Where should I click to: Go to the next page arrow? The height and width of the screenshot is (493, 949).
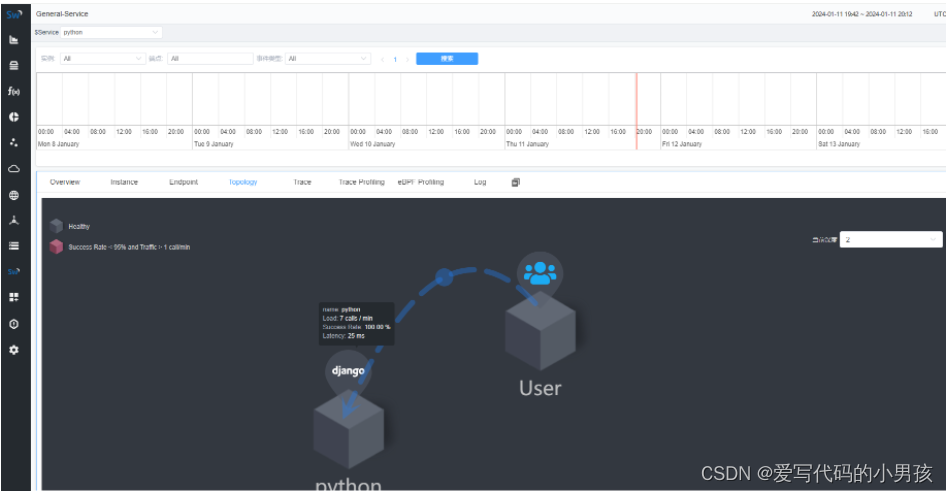pyautogui.click(x=407, y=59)
